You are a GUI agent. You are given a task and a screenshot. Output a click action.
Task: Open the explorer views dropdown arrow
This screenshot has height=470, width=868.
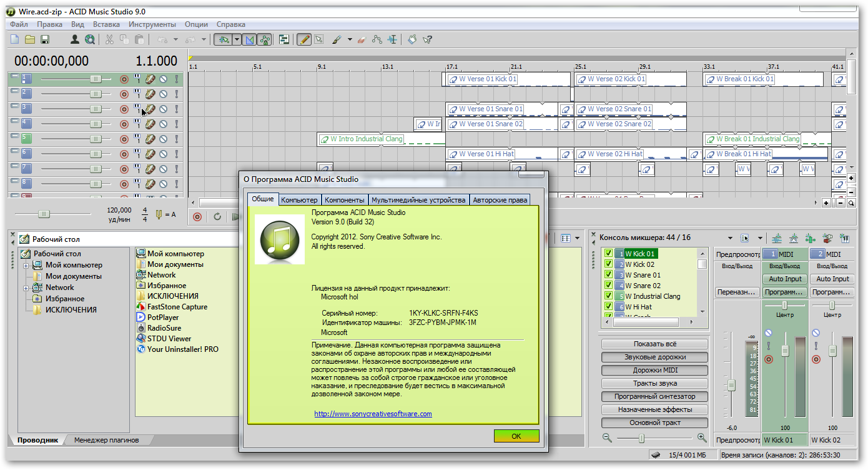(x=578, y=238)
